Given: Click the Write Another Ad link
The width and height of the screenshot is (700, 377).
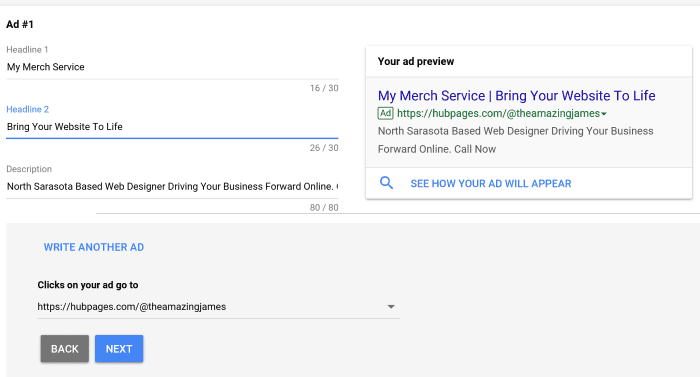Looking at the screenshot, I should coord(94,247).
